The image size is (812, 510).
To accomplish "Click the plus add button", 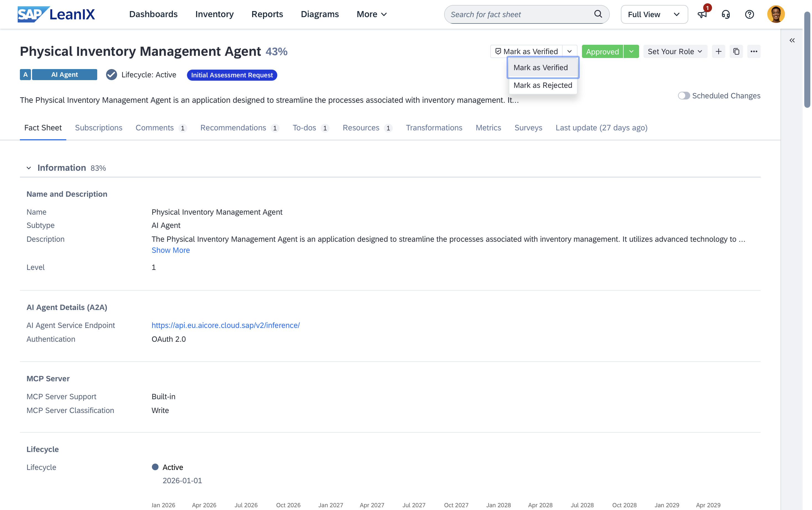I will coord(719,51).
